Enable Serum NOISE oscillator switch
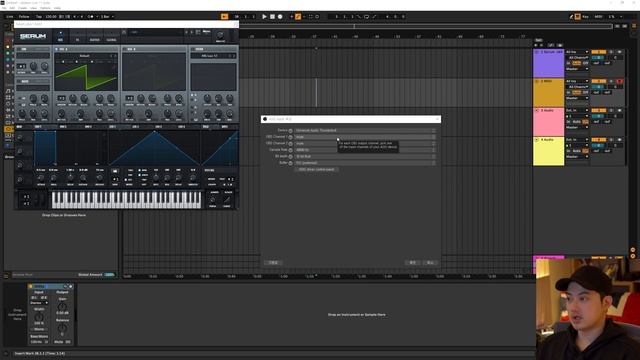This screenshot has height=360, width=640. [193, 49]
